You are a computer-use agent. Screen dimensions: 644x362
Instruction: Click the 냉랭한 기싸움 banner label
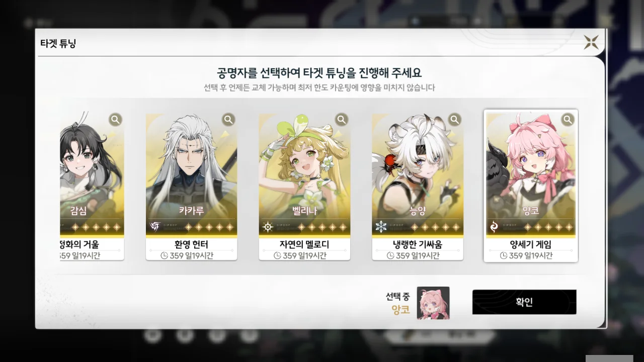point(418,245)
